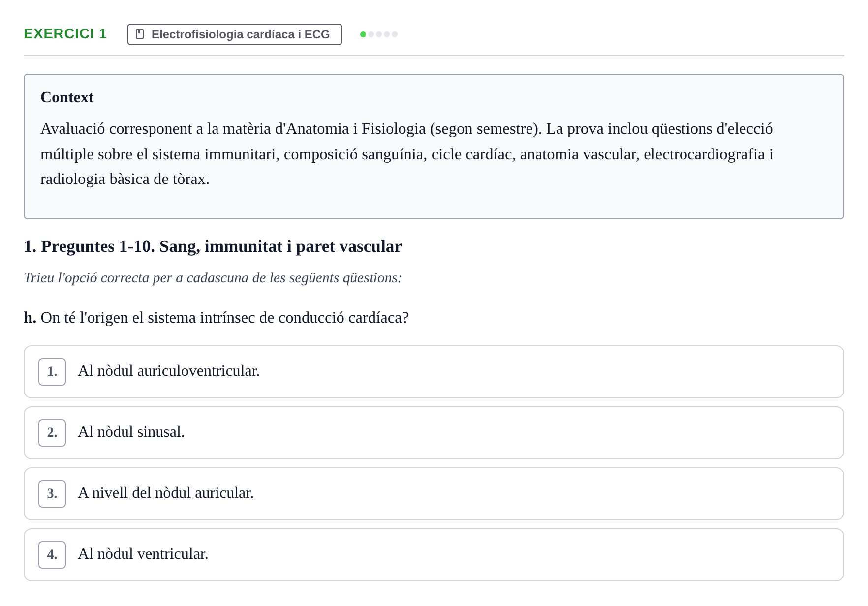
Task: Click the Preguntes 1-10 section heading
Action: tap(213, 246)
